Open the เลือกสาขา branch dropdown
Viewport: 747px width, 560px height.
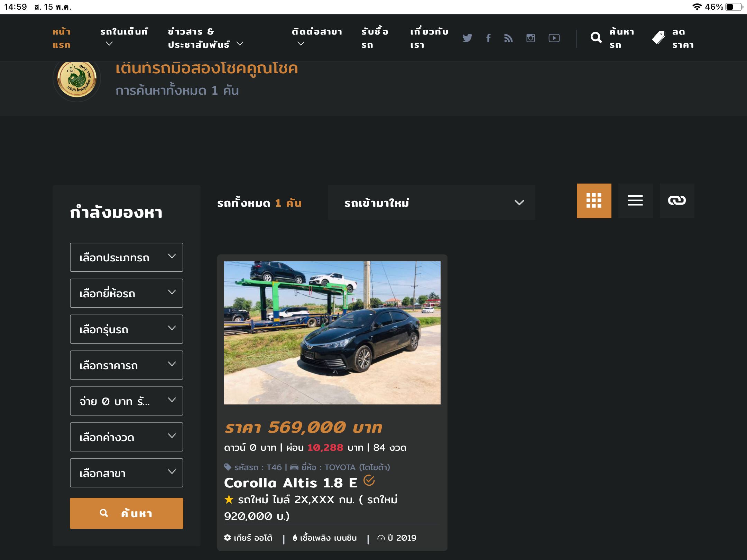tap(126, 473)
